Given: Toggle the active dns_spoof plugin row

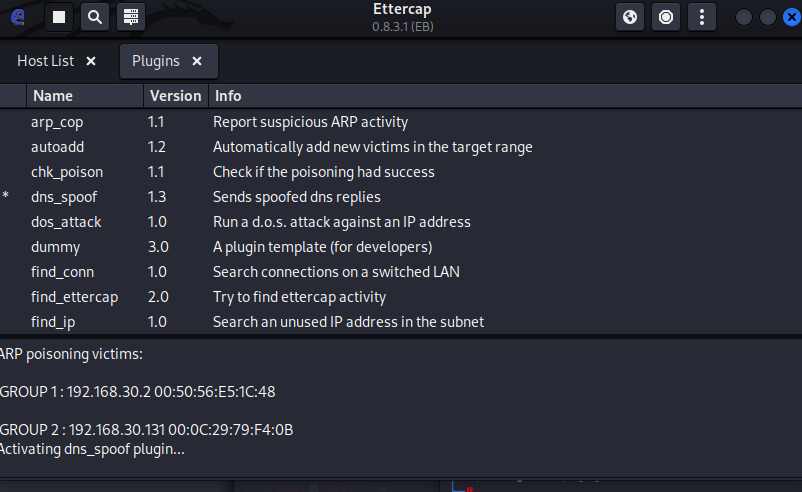Looking at the screenshot, I should tap(64, 197).
